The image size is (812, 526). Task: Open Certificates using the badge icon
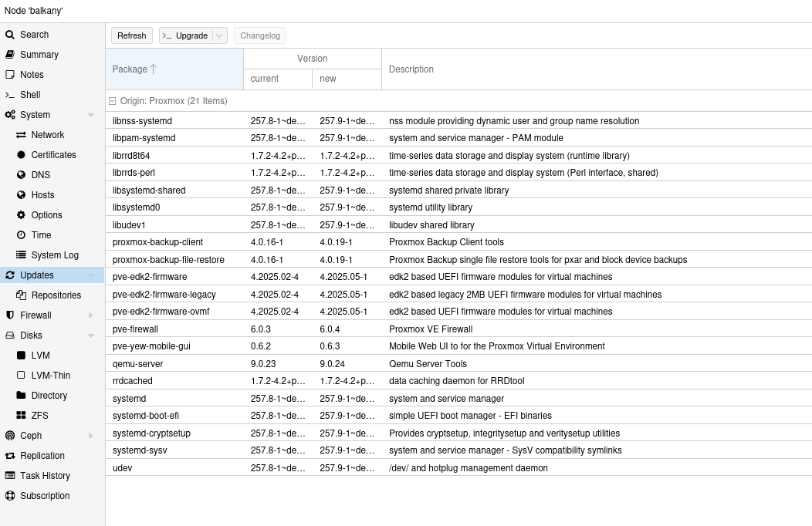click(22, 155)
